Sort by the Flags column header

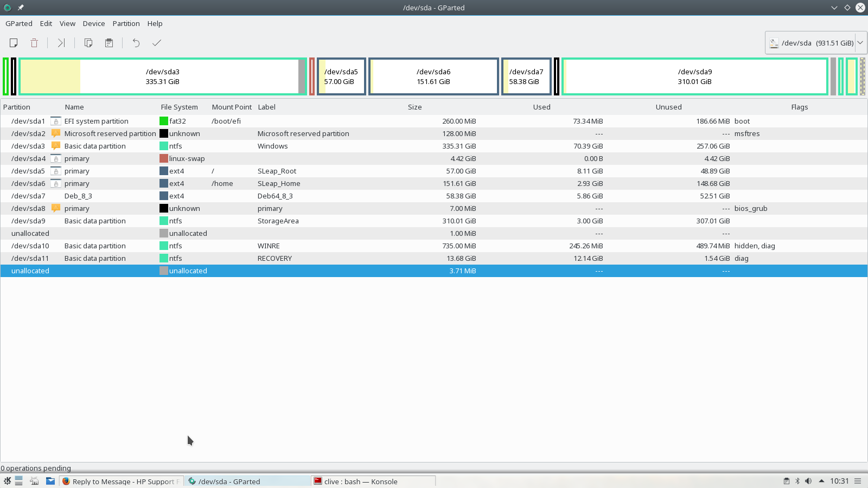point(800,107)
